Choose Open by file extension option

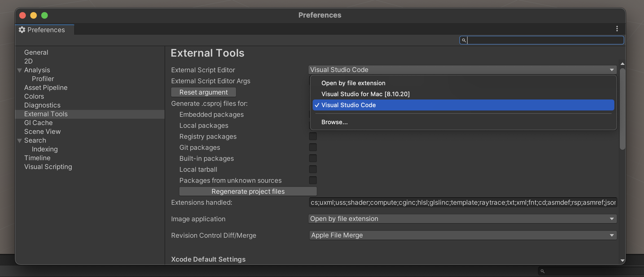click(463, 83)
